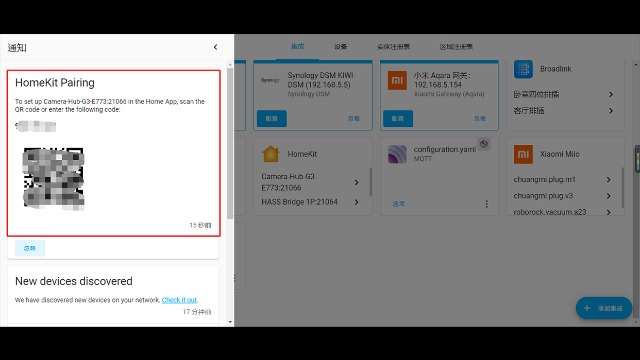Click the "Xiaomi Miio" card title
Image resolution: width=640 pixels, height=360 pixels.
(x=560, y=154)
